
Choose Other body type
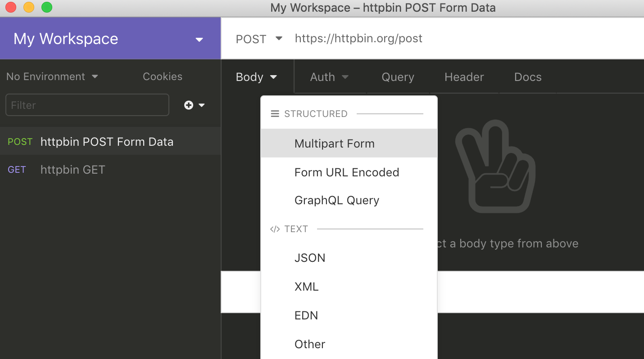pyautogui.click(x=349, y=344)
